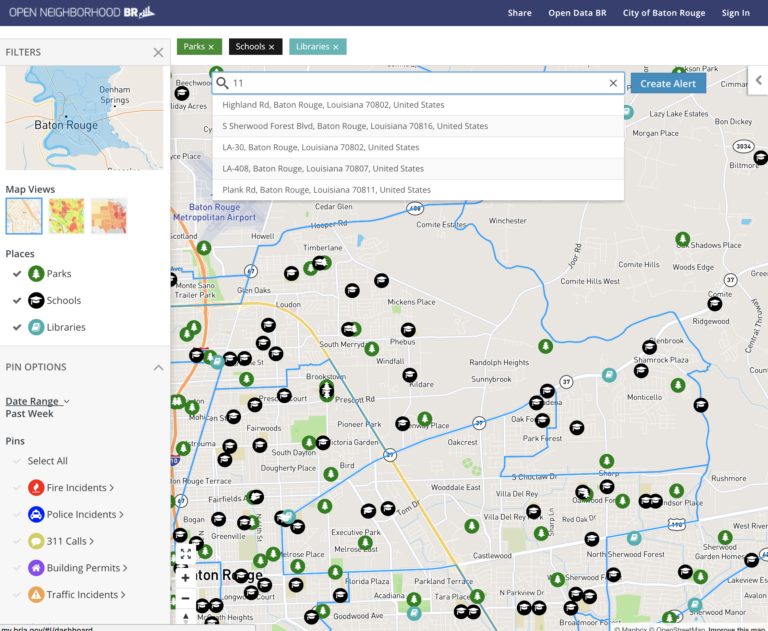Viewport: 768px width, 631px height.
Task: Click the red Fire Incidents pin icon
Action: point(36,487)
